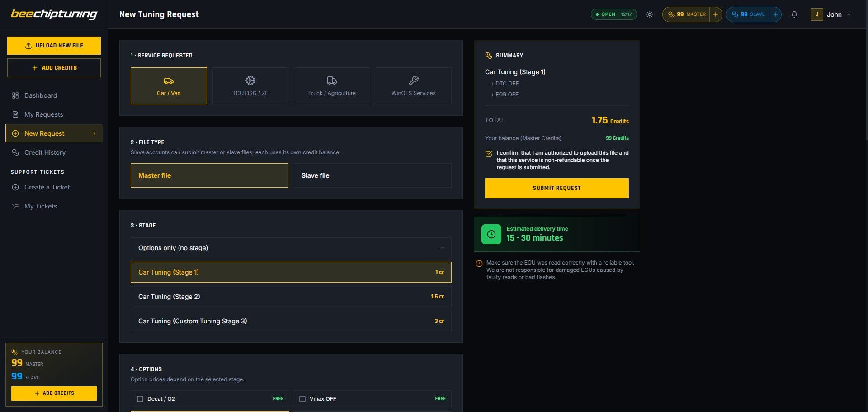The height and width of the screenshot is (412, 868).
Task: Click the ECU warning info icon
Action: point(479,264)
